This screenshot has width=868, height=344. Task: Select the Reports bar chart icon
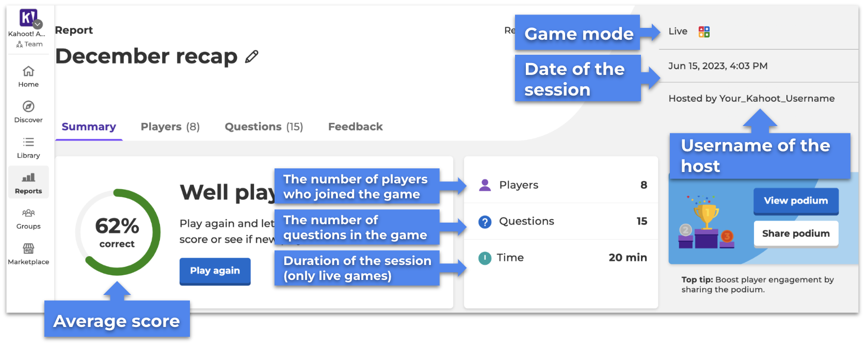[x=28, y=178]
